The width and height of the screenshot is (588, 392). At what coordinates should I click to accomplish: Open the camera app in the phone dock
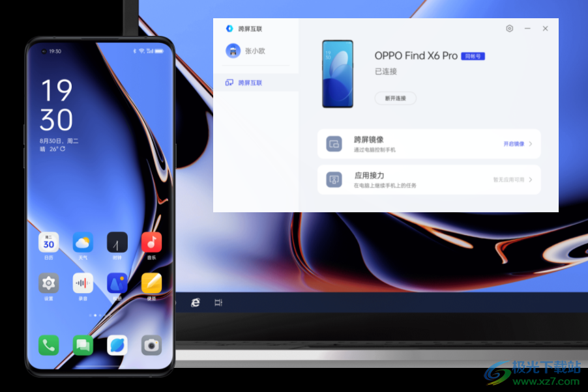pyautogui.click(x=151, y=345)
